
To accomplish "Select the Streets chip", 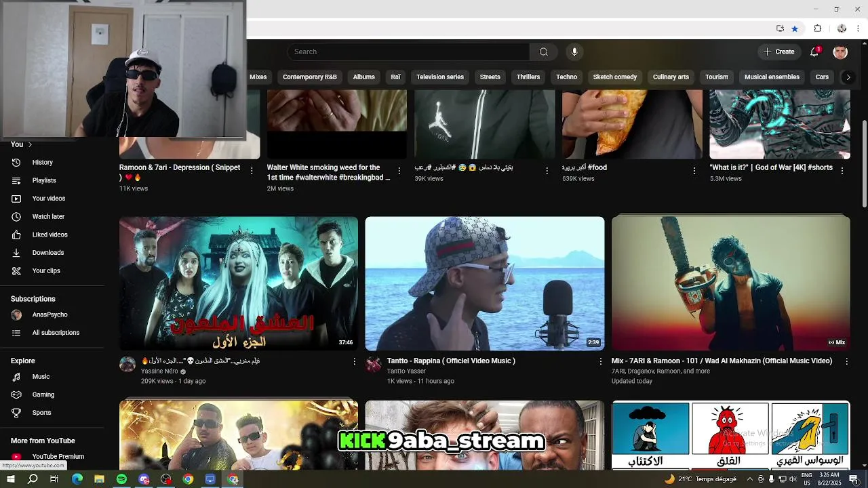I will point(490,77).
